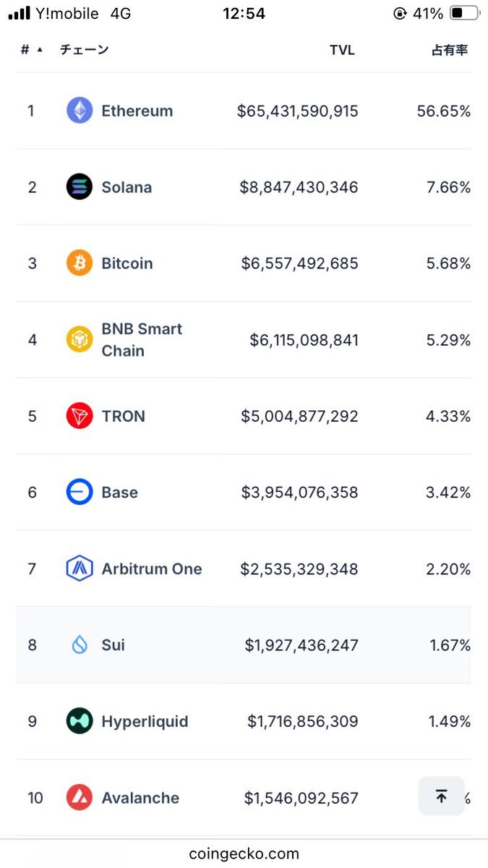Viewport: 488px width, 868px height.
Task: Tap the BNB Smart Chain logo icon
Action: click(x=80, y=339)
